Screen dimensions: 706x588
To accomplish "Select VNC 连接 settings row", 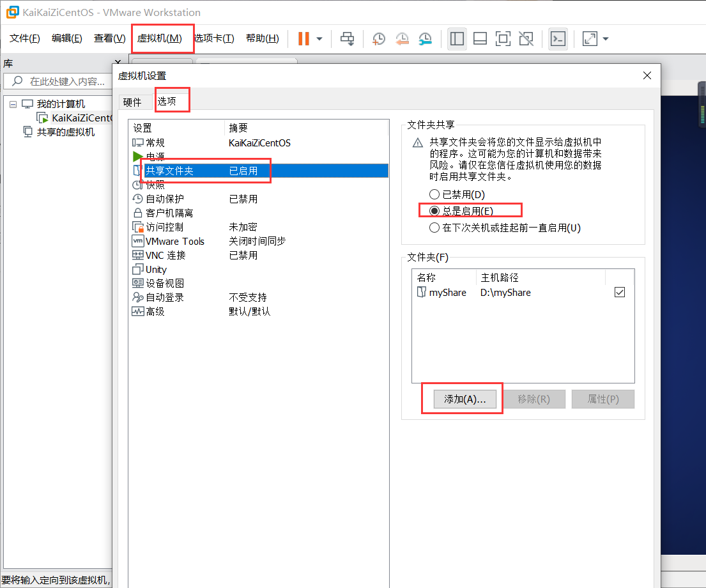I will click(x=258, y=255).
